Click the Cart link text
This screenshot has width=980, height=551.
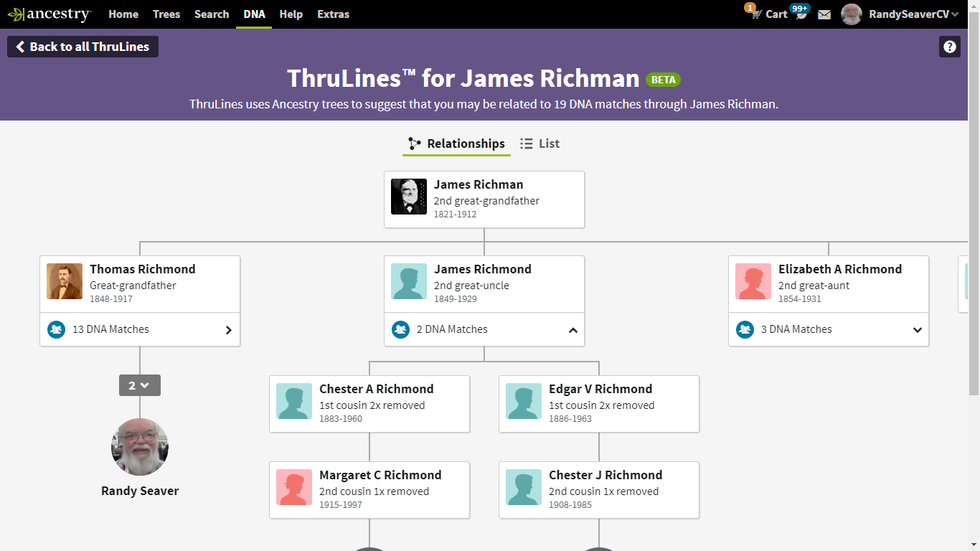click(776, 14)
